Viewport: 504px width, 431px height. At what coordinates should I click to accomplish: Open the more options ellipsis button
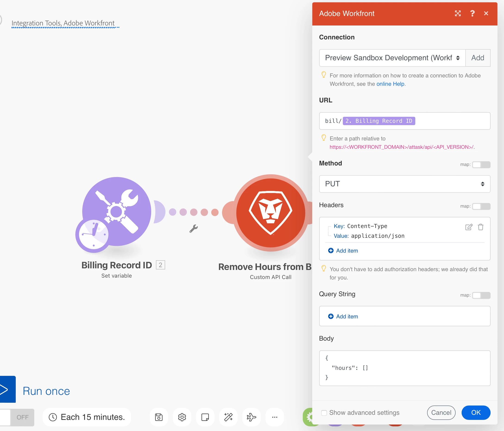(275, 417)
